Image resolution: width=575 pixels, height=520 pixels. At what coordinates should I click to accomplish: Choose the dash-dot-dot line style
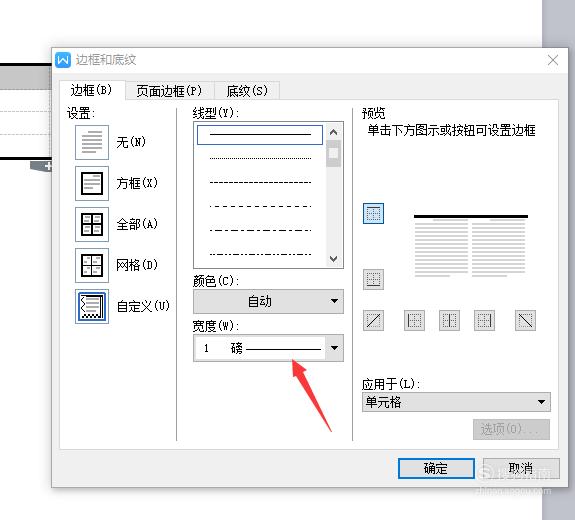tap(260, 254)
